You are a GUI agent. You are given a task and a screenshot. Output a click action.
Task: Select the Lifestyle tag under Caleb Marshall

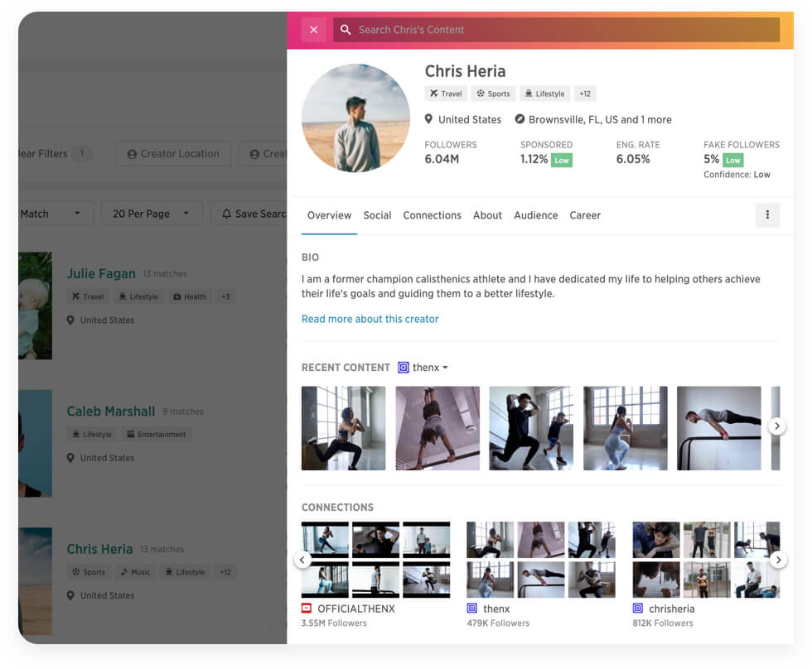pyautogui.click(x=92, y=434)
